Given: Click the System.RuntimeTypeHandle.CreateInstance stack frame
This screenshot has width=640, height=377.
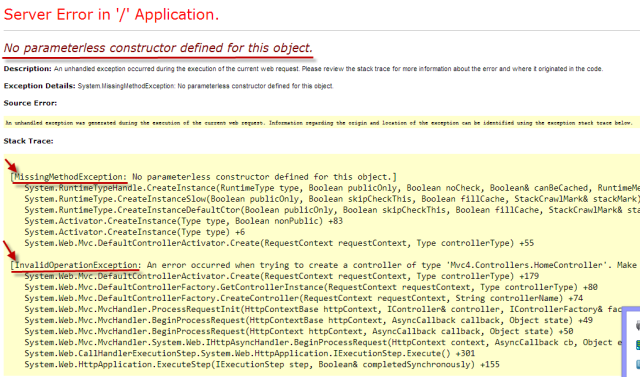Looking at the screenshot, I should coord(332,188).
